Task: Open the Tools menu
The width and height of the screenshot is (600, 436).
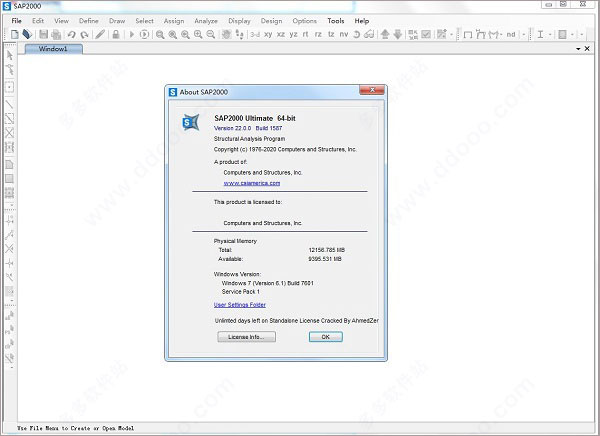Action: pos(336,21)
